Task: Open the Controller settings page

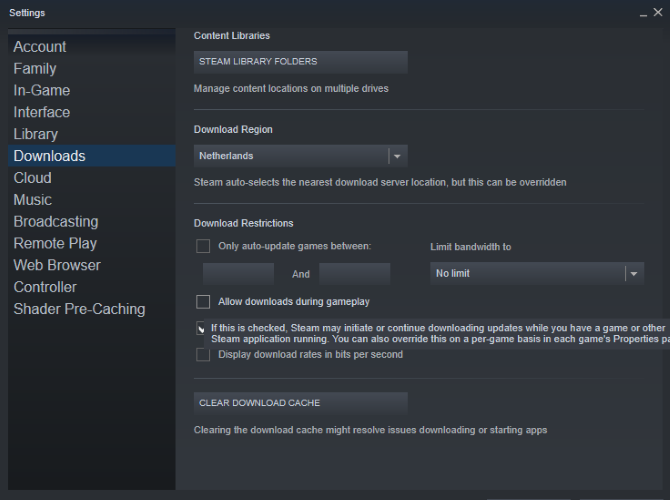Action: pos(45,287)
